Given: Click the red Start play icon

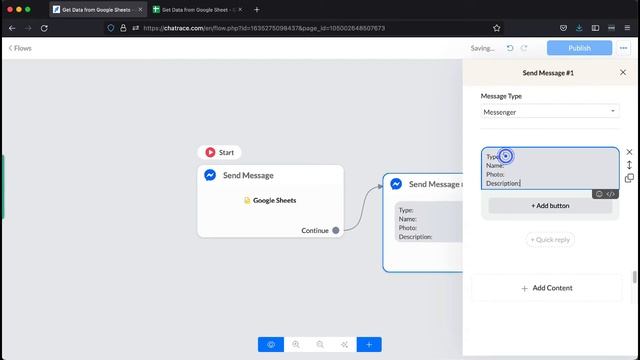Looking at the screenshot, I should coord(210,152).
